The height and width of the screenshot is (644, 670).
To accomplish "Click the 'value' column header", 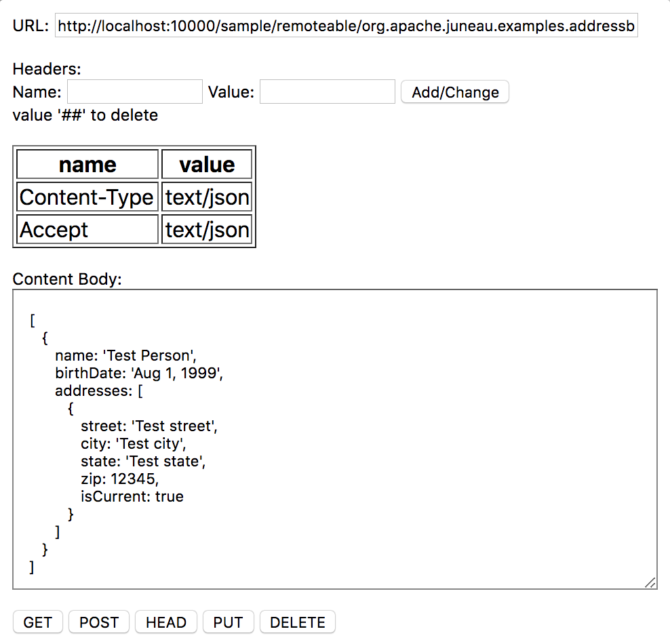I will point(207,165).
